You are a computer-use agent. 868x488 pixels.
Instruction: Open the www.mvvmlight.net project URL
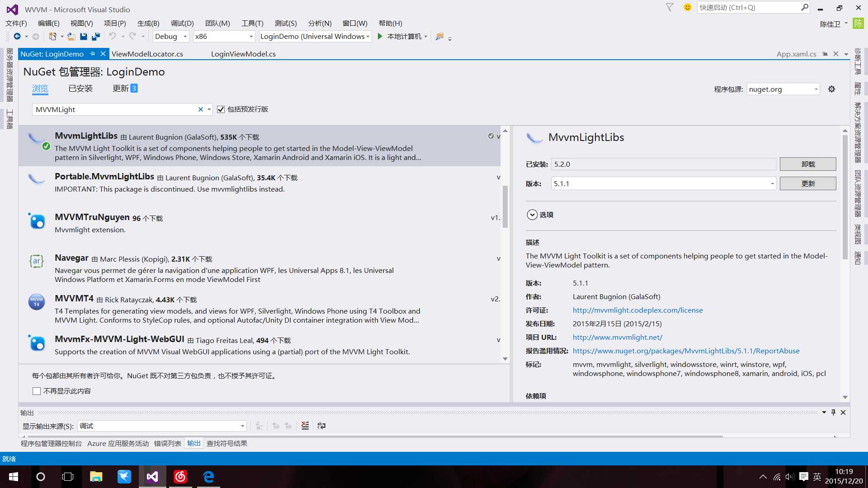617,337
